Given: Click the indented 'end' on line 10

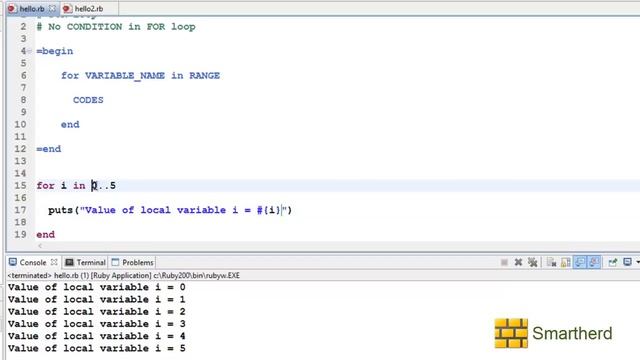Looking at the screenshot, I should [70, 124].
